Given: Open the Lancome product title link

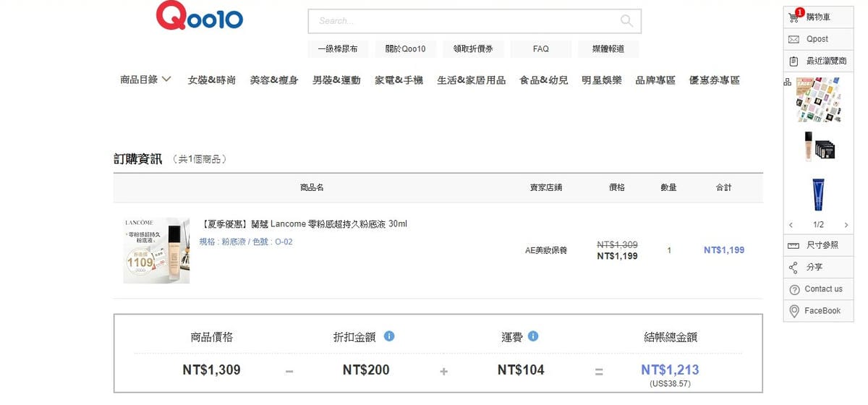Looking at the screenshot, I should pyautogui.click(x=304, y=224).
